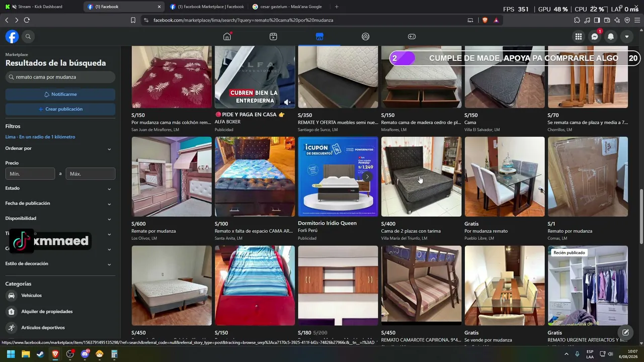Open the Brave VPN shield icon
The image size is (644, 362).
(627, 20)
